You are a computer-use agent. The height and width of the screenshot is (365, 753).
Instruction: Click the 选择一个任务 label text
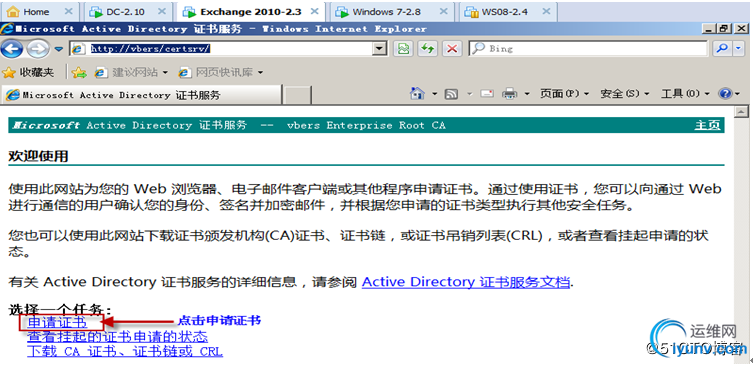click(x=60, y=310)
